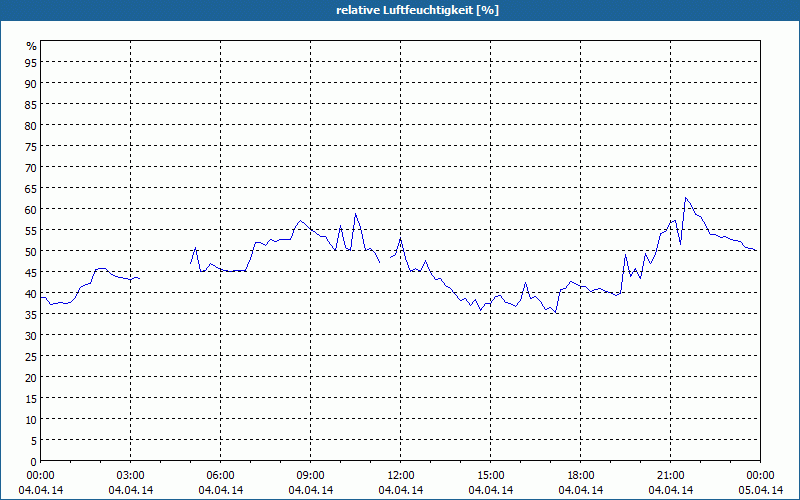Pick the 80 axis value
The height and width of the screenshot is (500, 800).
tap(31, 126)
